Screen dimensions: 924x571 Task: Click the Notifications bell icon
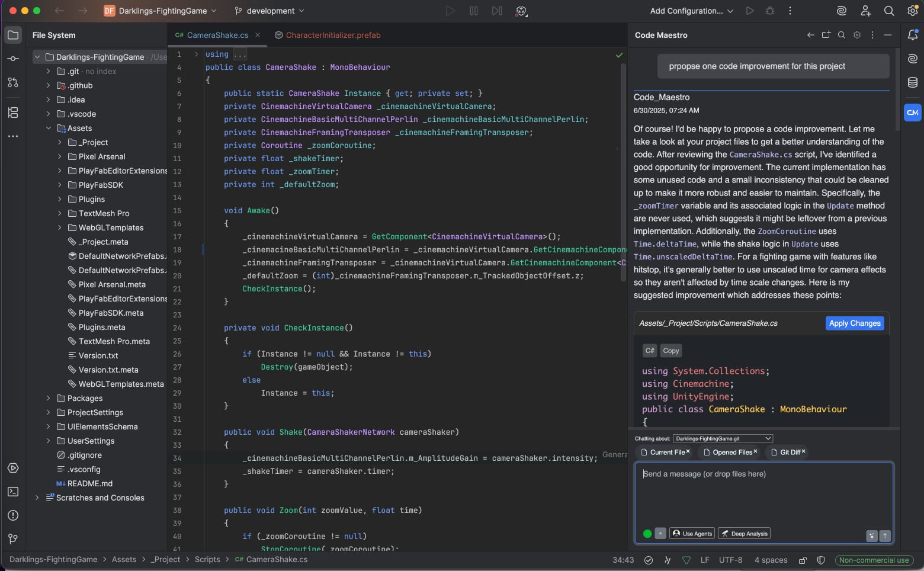pos(912,35)
